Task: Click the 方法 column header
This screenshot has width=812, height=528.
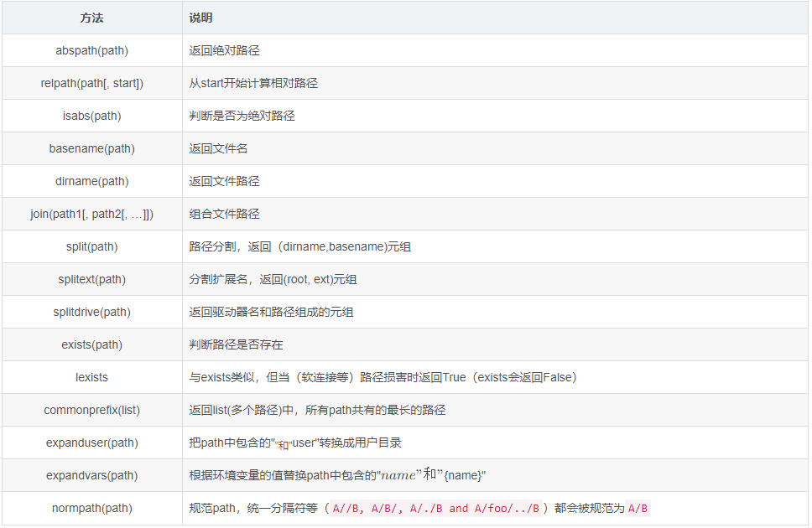Action: point(91,18)
